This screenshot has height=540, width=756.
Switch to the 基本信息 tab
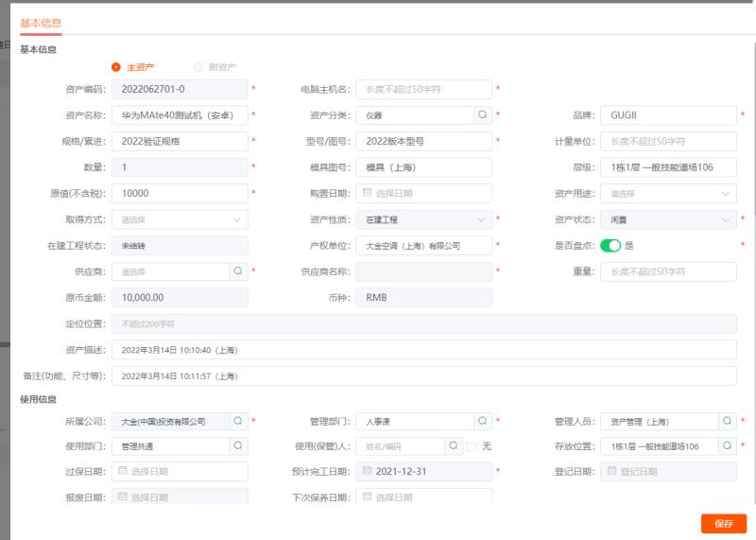tap(41, 23)
